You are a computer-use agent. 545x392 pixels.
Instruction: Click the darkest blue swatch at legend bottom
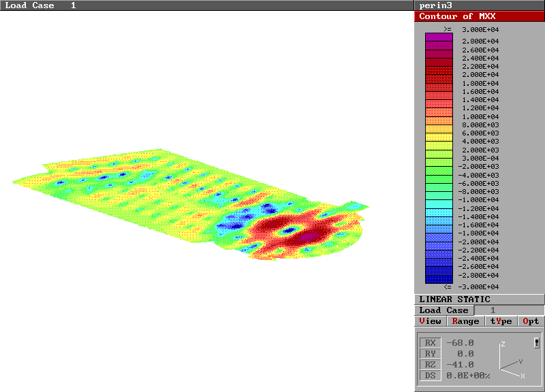coord(439,279)
